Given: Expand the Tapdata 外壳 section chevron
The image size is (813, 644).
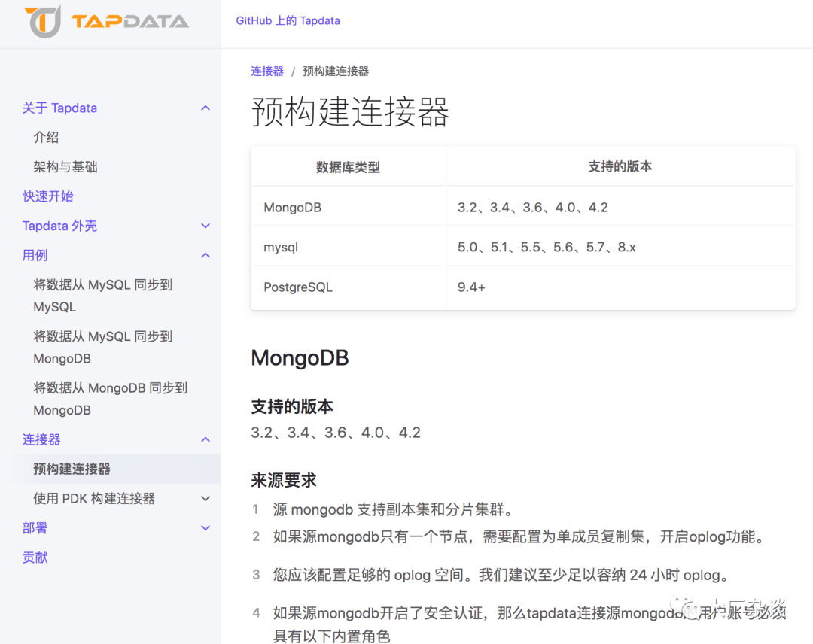Looking at the screenshot, I should (206, 226).
